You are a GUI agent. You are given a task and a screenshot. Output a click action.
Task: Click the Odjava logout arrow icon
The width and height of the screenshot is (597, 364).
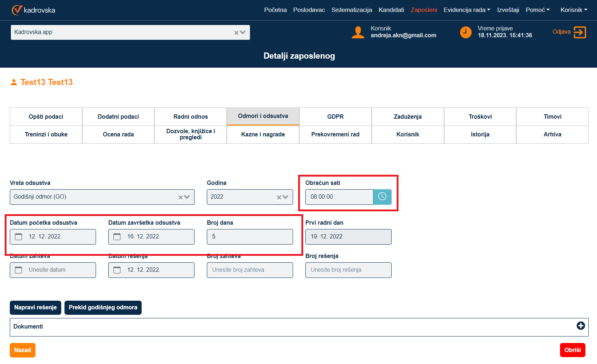point(580,32)
